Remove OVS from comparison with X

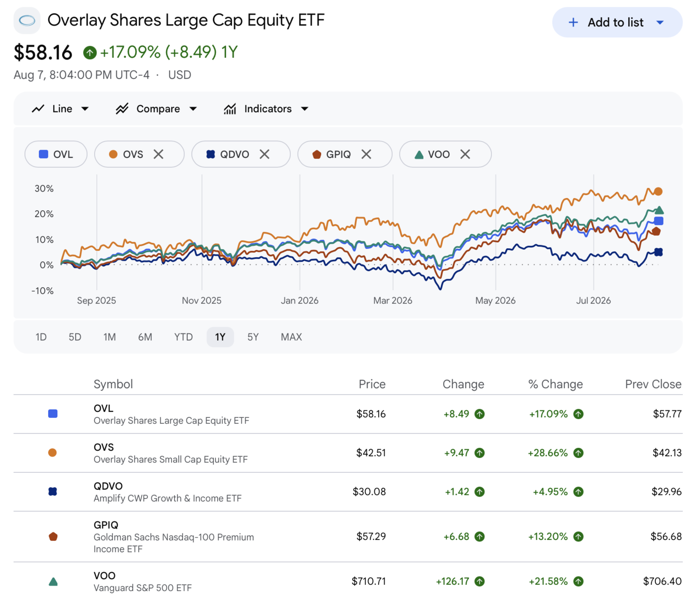pos(159,155)
